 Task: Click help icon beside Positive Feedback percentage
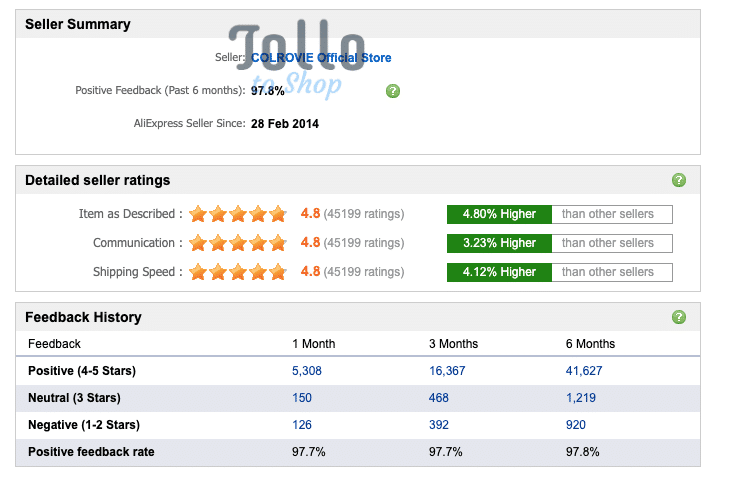393,91
